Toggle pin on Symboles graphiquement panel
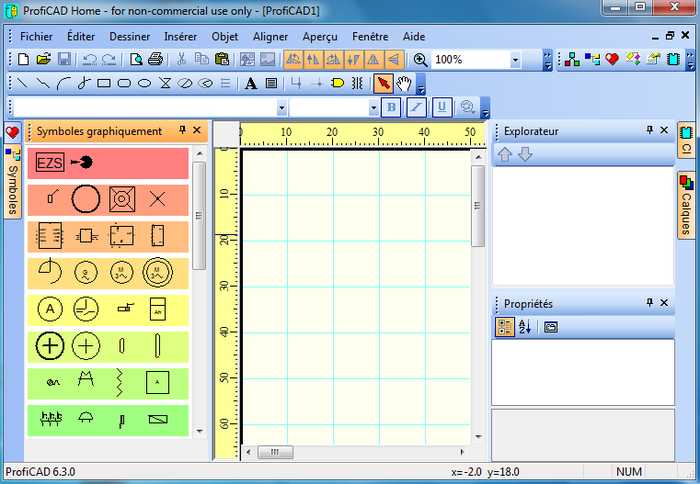 click(182, 130)
